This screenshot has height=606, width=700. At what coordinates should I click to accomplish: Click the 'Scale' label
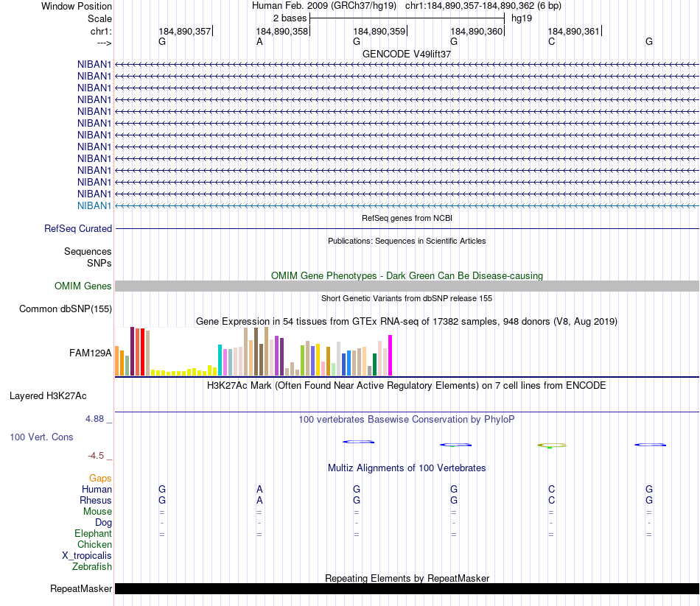[x=99, y=18]
